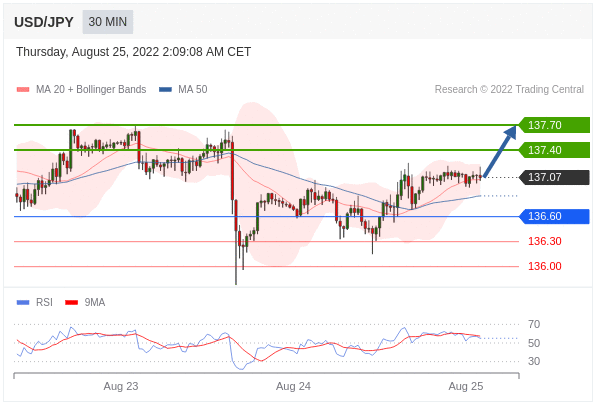
Task: Click the 136.00 support level label
Action: pyautogui.click(x=544, y=266)
